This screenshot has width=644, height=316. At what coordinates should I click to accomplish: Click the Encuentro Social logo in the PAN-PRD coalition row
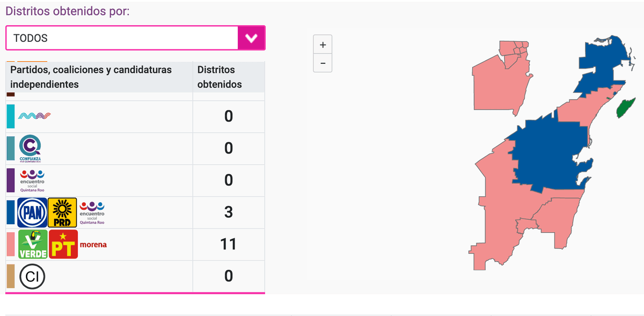click(92, 212)
